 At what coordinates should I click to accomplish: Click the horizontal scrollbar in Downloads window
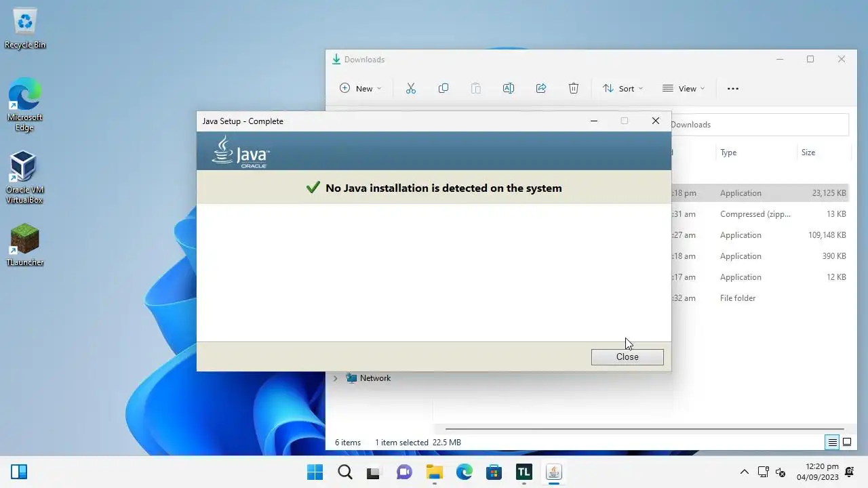tap(644, 429)
